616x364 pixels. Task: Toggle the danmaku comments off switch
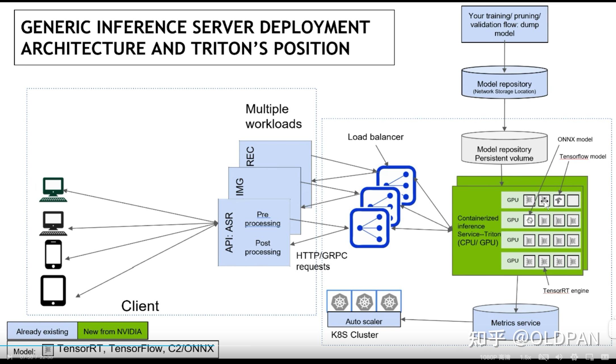point(544,357)
